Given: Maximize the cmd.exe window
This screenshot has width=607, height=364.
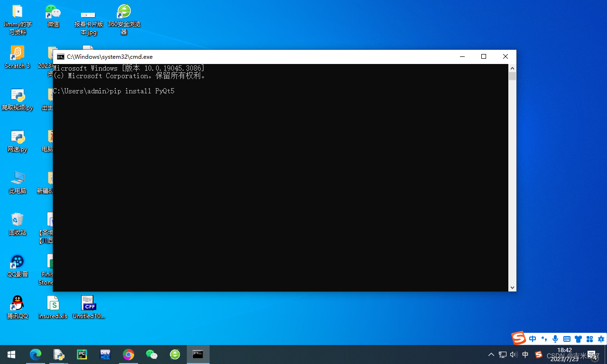Looking at the screenshot, I should (484, 57).
